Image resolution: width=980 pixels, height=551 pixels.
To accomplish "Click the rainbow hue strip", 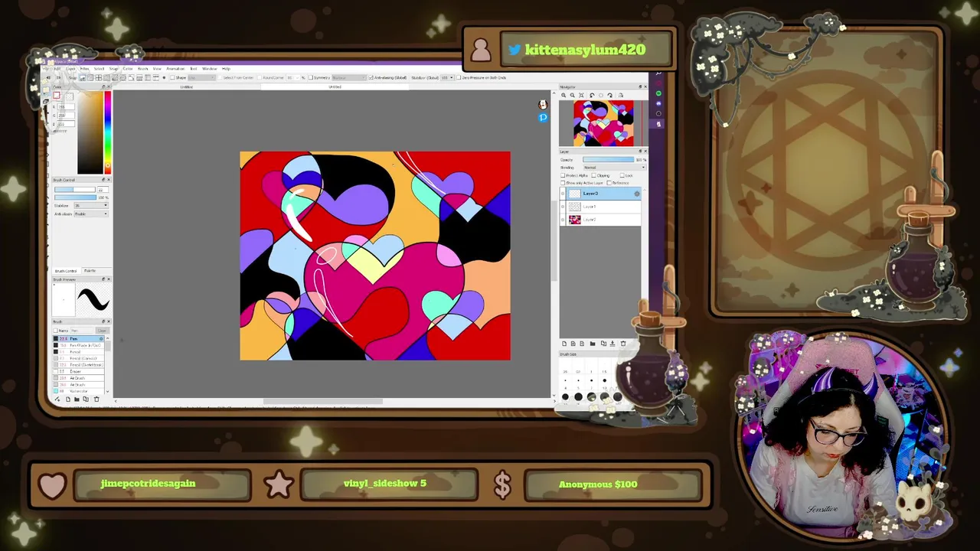I will coord(107,132).
